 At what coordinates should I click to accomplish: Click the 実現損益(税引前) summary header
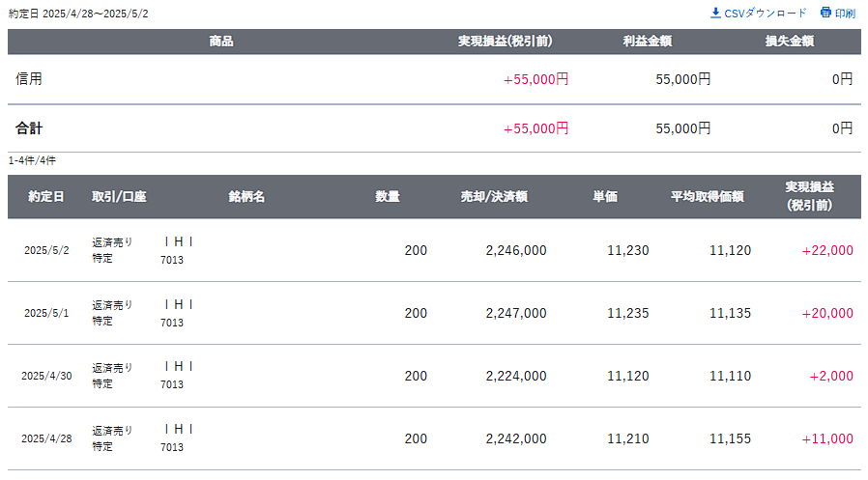pyautogui.click(x=505, y=42)
